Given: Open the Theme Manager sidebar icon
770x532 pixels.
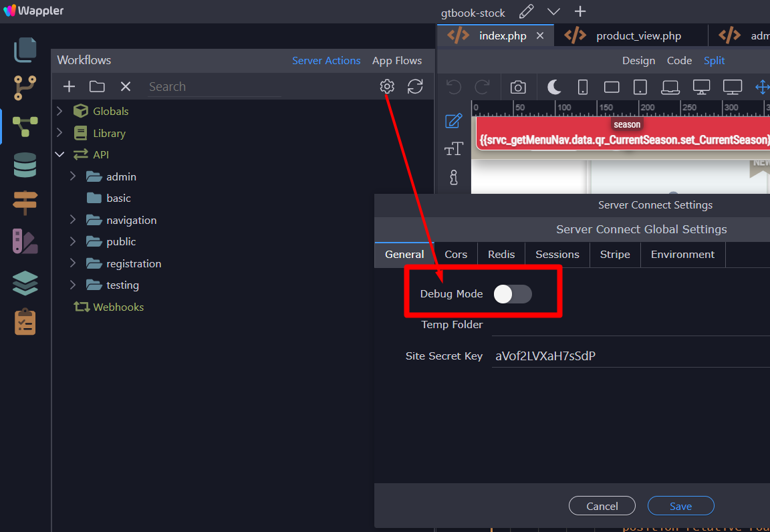Looking at the screenshot, I should (25, 241).
